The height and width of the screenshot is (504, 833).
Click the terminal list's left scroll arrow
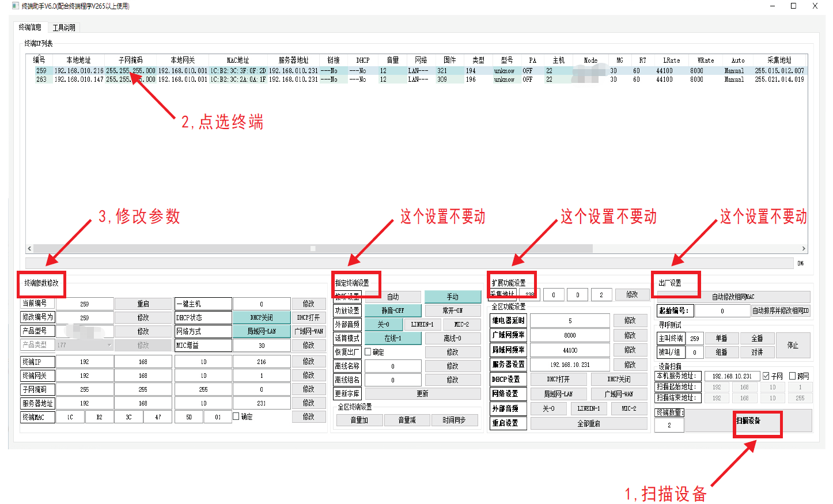tap(29, 249)
